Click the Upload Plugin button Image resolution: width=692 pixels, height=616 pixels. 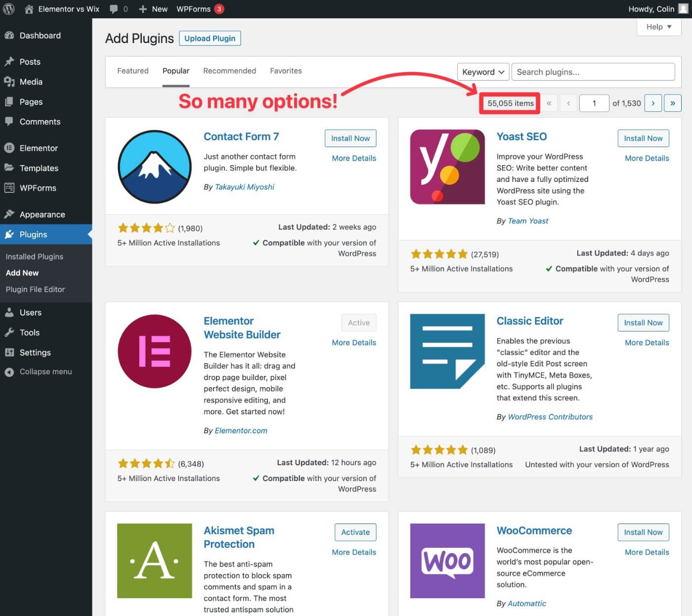coord(210,38)
